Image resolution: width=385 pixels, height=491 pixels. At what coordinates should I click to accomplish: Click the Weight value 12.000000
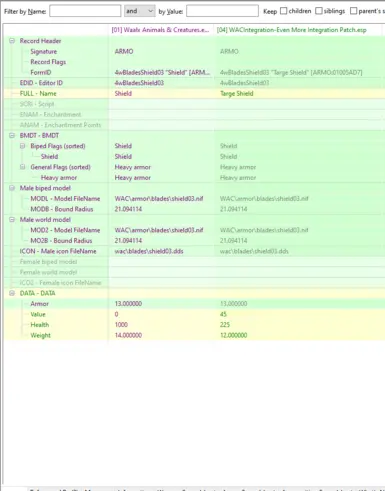point(234,335)
